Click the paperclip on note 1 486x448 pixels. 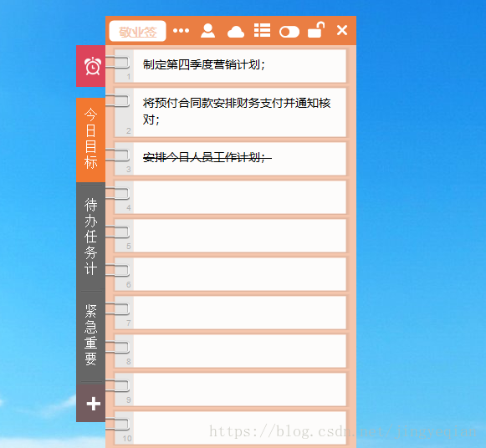tap(117, 62)
